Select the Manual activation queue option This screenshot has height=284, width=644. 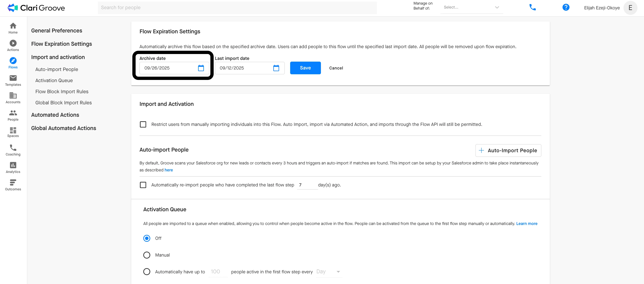click(x=147, y=255)
